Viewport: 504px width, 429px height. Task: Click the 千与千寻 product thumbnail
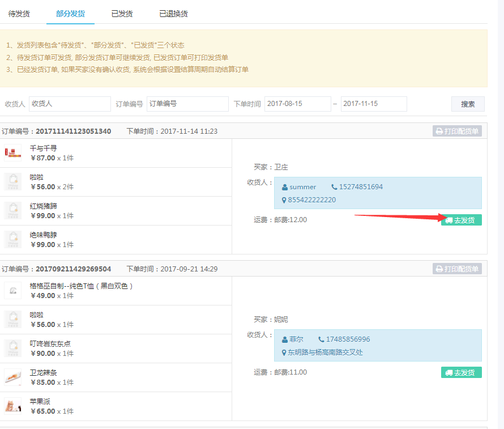(x=12, y=152)
